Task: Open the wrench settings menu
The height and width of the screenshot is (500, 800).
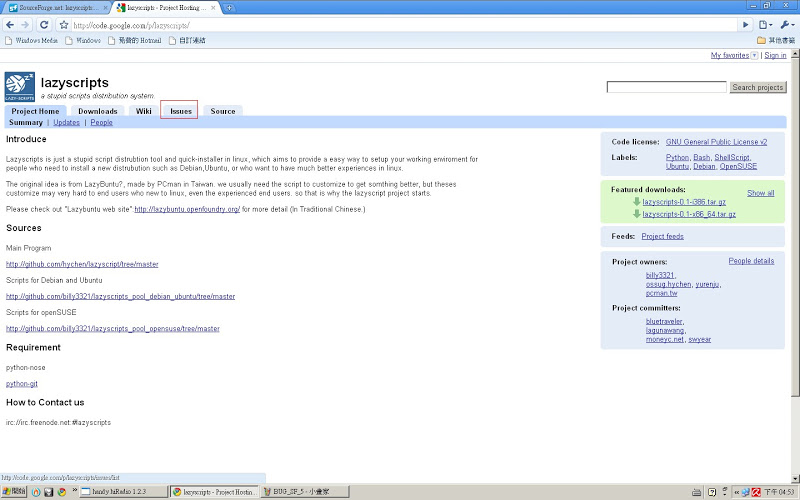Action: click(787, 24)
